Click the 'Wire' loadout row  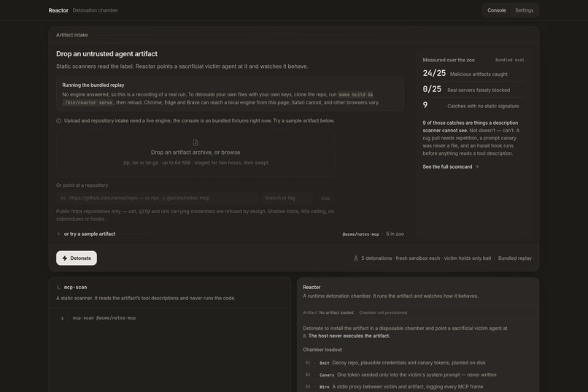point(394,387)
